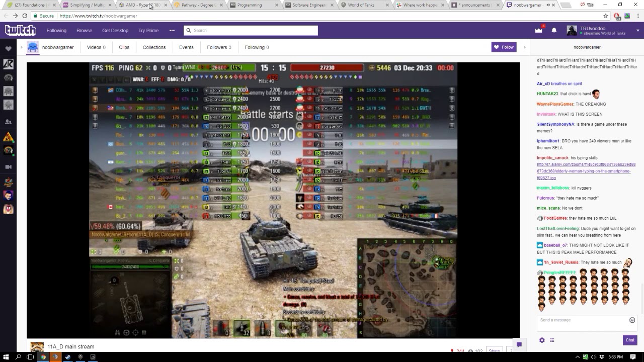Click username WaynePlaysGamez in chat

(x=555, y=104)
